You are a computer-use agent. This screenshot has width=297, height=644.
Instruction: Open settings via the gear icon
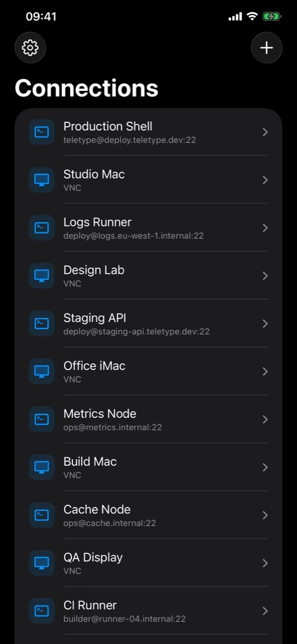[x=30, y=47]
